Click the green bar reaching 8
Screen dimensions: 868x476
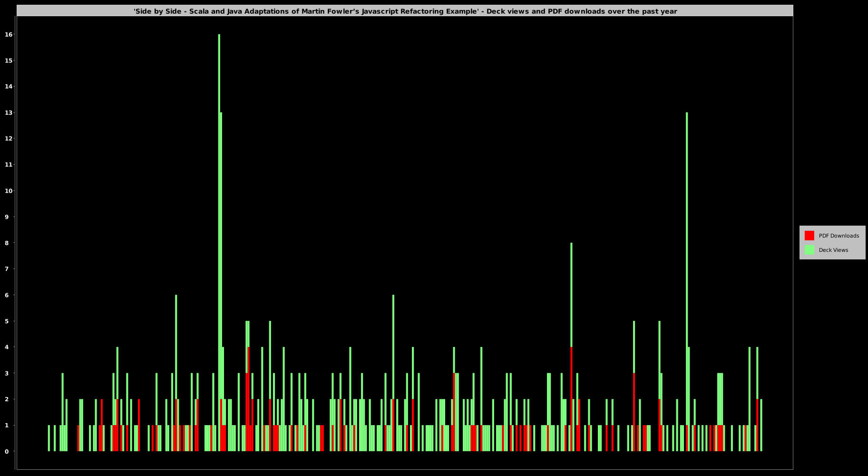tap(571, 295)
